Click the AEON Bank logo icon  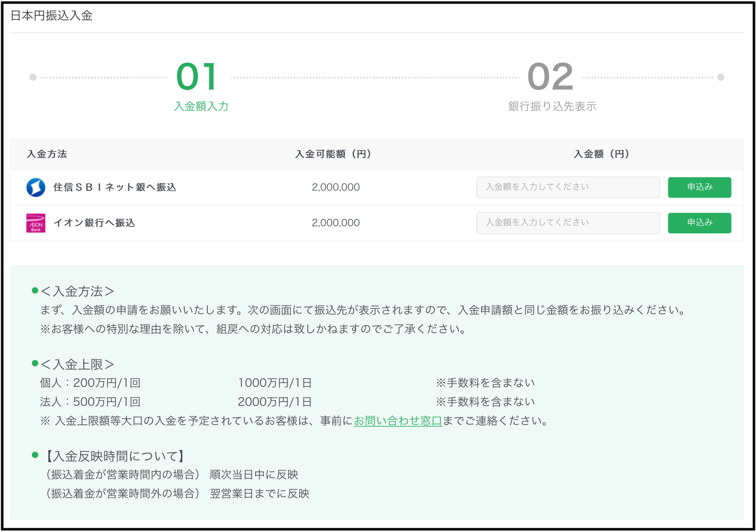pos(36,223)
